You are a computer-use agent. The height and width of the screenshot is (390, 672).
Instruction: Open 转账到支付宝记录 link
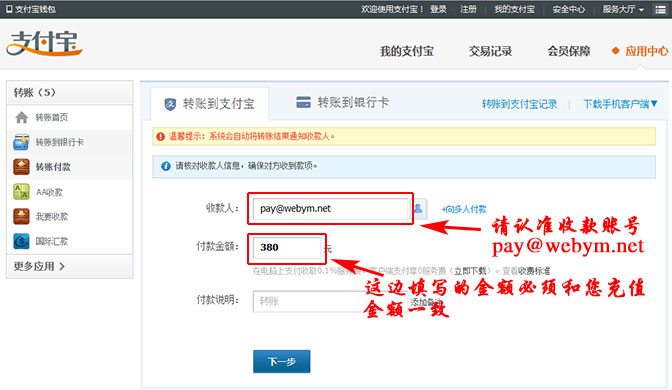point(519,104)
